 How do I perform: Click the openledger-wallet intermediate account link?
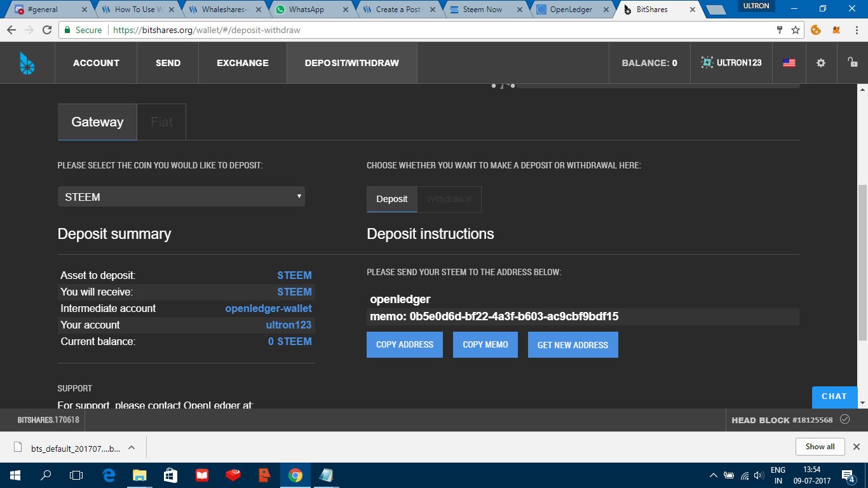(269, 308)
